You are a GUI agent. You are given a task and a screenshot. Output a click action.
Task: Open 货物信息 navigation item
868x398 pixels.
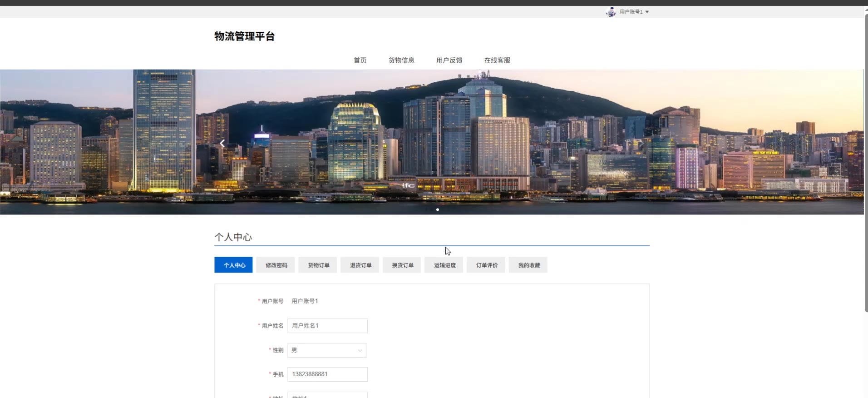pyautogui.click(x=401, y=60)
